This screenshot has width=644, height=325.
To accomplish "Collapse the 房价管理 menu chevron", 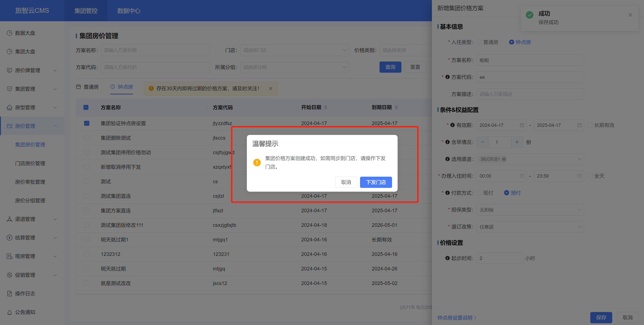I will [55, 126].
